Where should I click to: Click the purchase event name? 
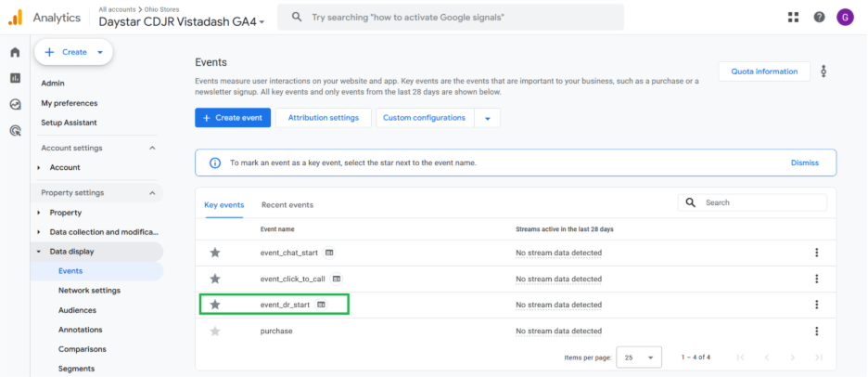click(276, 331)
